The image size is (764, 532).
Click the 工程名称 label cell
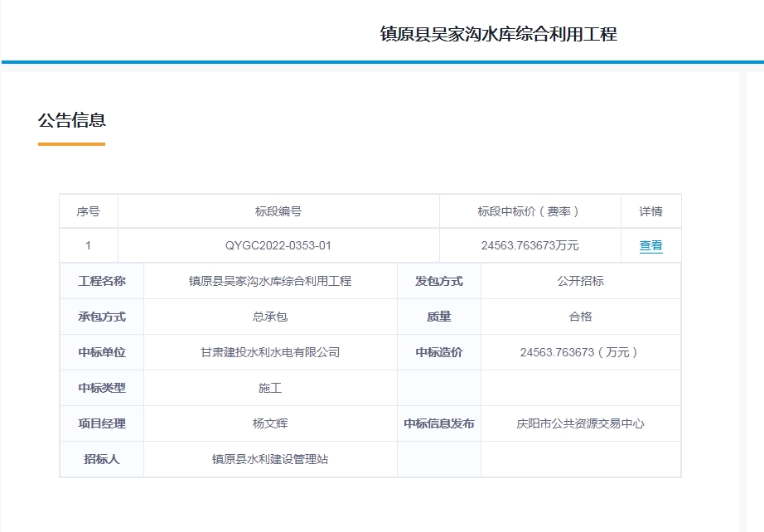pyautogui.click(x=102, y=281)
